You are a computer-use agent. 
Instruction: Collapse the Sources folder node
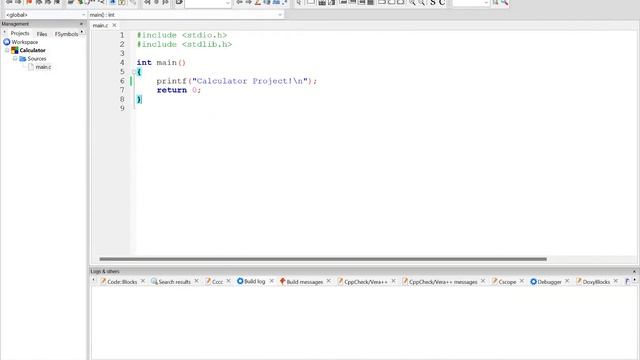[15, 59]
